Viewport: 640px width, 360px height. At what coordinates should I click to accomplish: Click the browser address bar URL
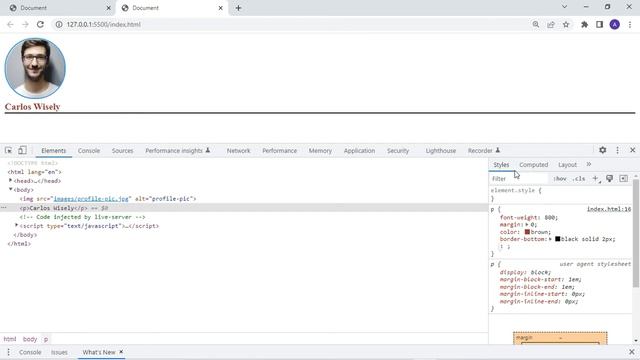tap(104, 24)
